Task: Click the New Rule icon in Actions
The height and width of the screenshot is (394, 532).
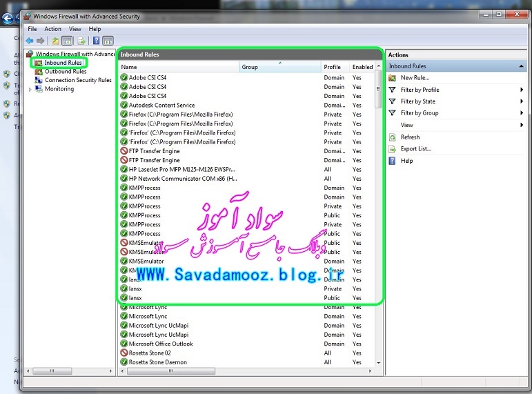Action: [x=392, y=78]
